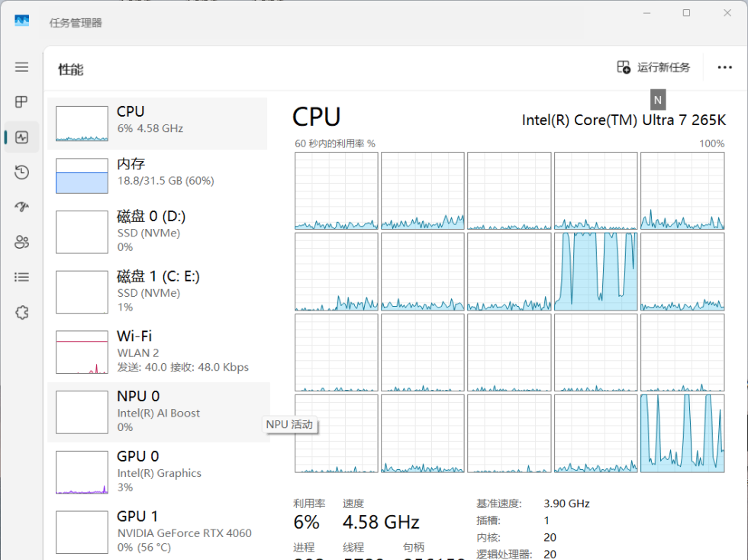
Task: Select GPU 1 NVIDIA GeForce RTX 4060
Action: click(157, 532)
